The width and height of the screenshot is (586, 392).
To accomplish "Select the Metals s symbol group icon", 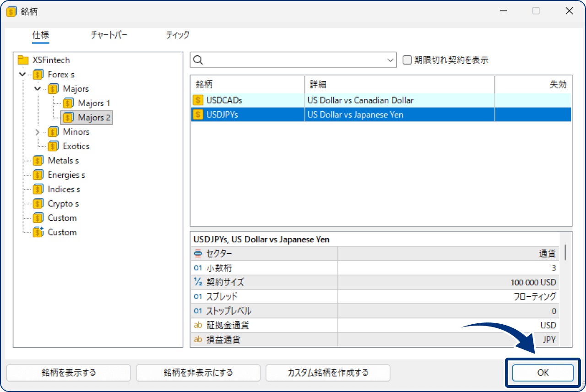I will point(38,161).
